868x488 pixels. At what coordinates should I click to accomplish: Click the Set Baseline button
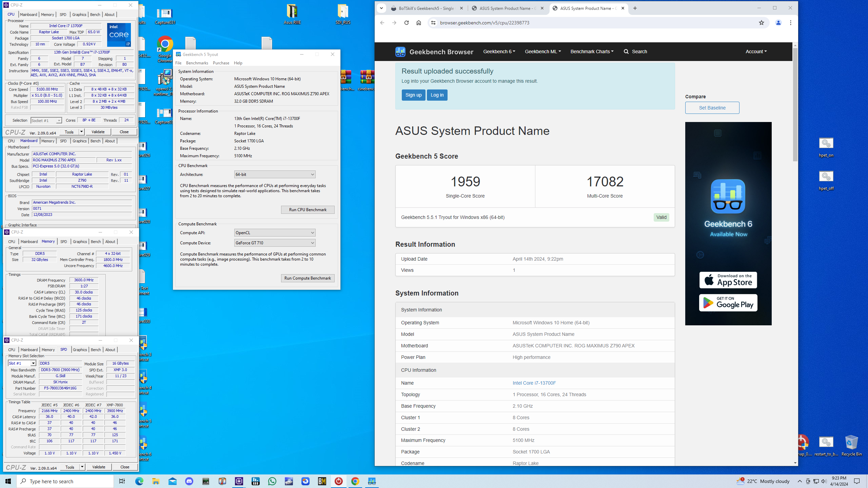coord(712,108)
